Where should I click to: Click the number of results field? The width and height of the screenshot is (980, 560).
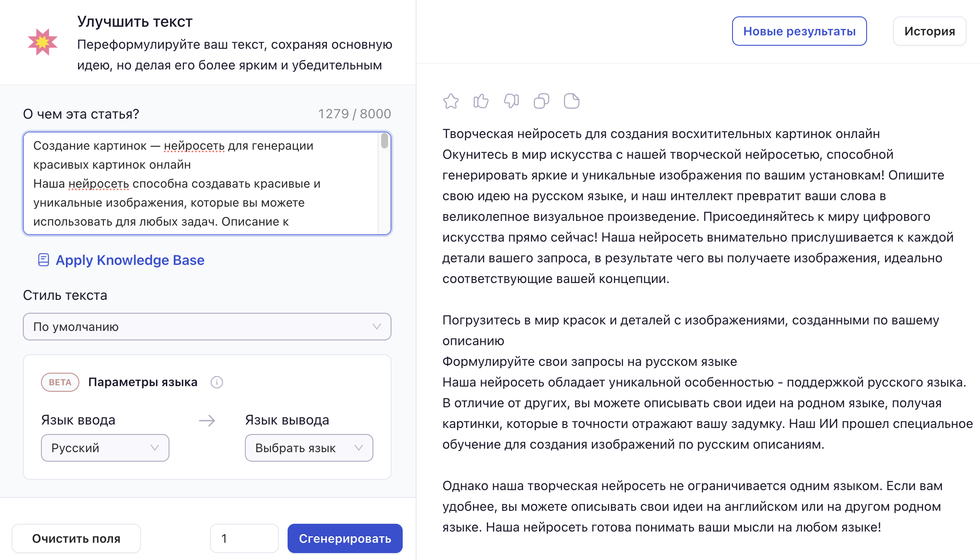point(244,538)
